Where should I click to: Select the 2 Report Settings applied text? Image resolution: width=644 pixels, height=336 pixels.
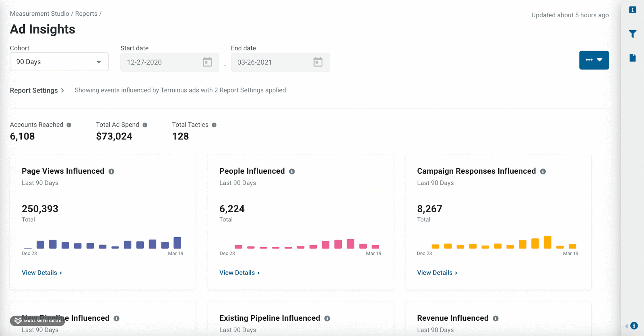tap(250, 90)
